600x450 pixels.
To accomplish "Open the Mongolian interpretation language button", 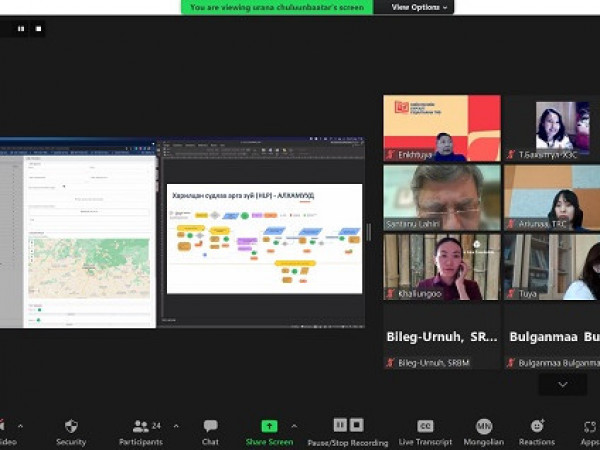I will point(483,426).
